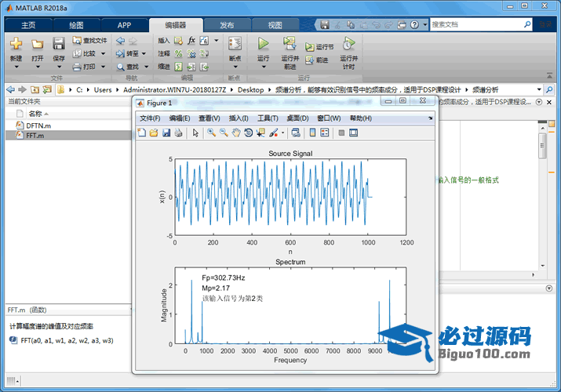Click the Advance (前进) button
The image size is (561, 392).
tap(317, 60)
